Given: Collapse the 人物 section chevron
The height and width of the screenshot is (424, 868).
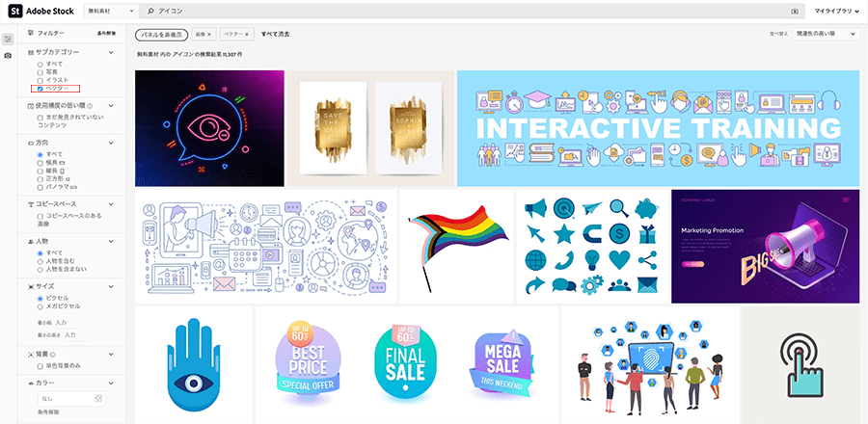Looking at the screenshot, I should (111, 242).
